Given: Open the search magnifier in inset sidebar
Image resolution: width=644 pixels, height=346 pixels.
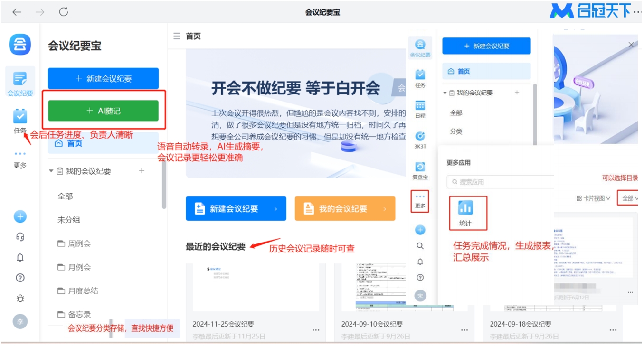Looking at the screenshot, I should (420, 246).
